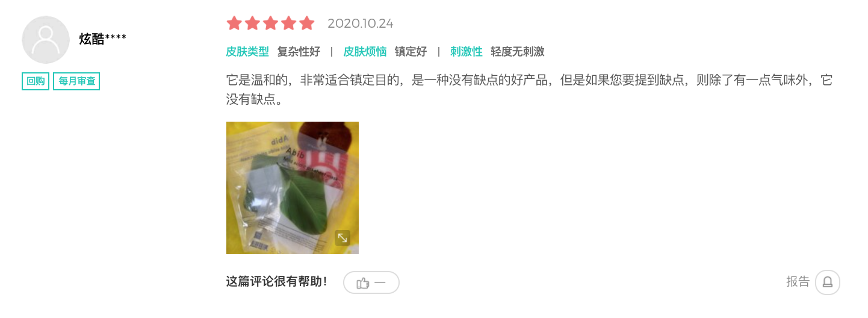Click the 皮肤类型 label

(247, 52)
